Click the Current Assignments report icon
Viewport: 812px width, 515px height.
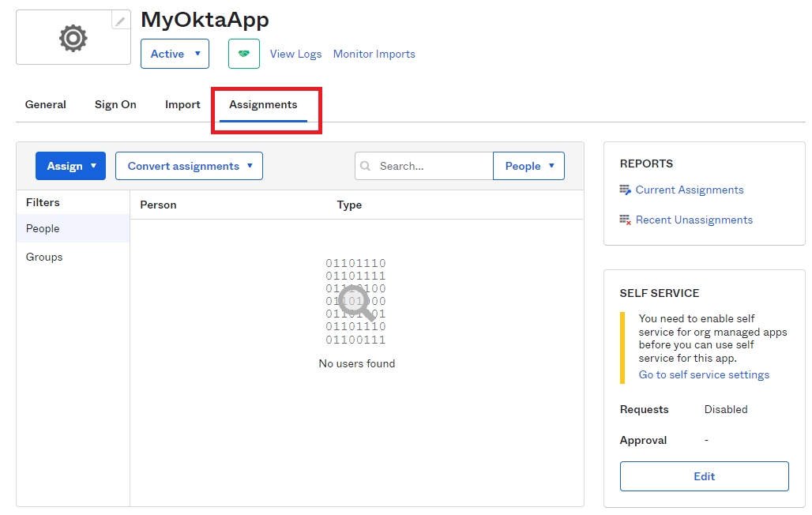[x=626, y=190]
